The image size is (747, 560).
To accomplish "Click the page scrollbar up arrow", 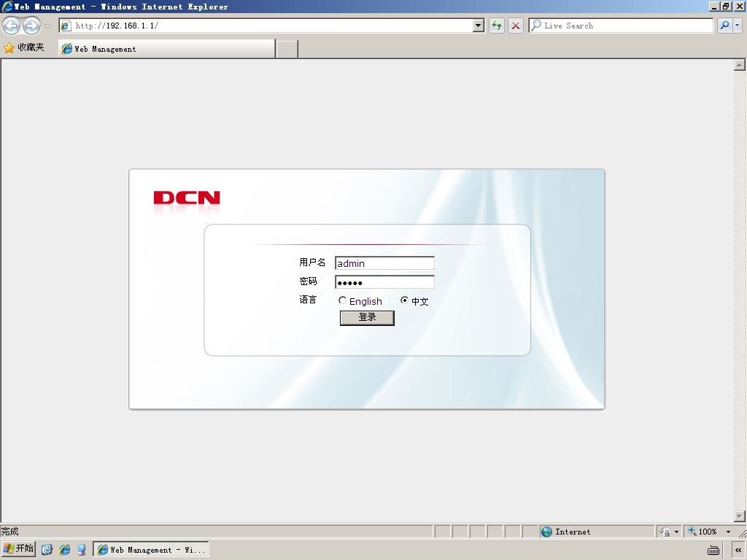I will coord(739,65).
